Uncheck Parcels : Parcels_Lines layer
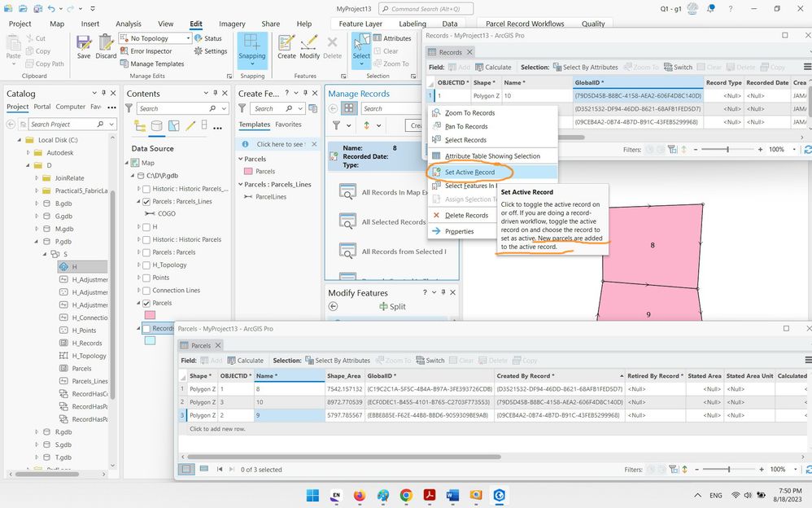 146,202
